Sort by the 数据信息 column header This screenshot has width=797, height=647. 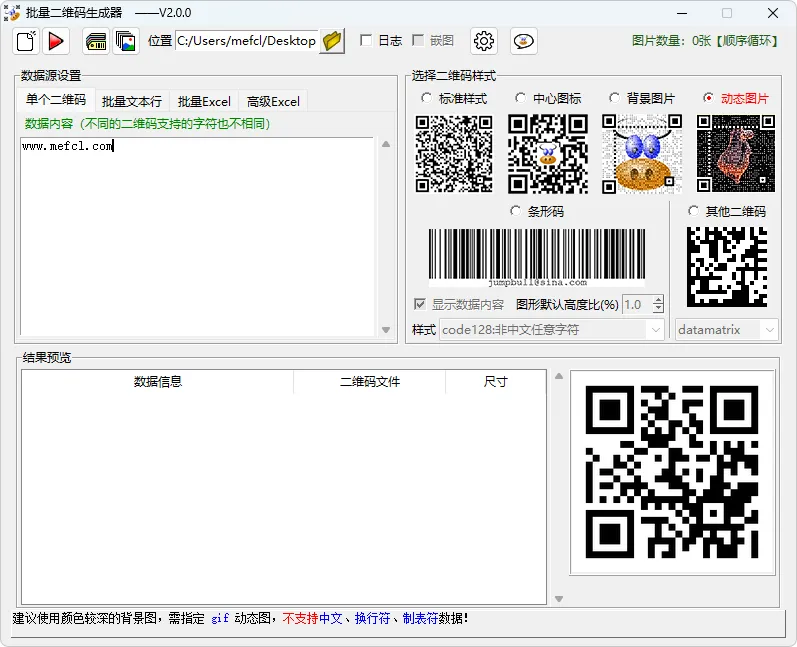tap(158, 382)
